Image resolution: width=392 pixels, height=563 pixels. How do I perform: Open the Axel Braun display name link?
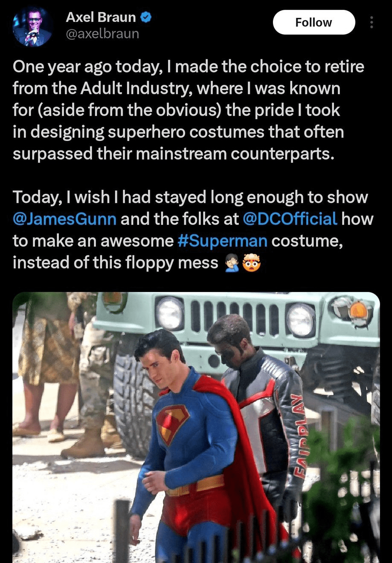(x=101, y=18)
